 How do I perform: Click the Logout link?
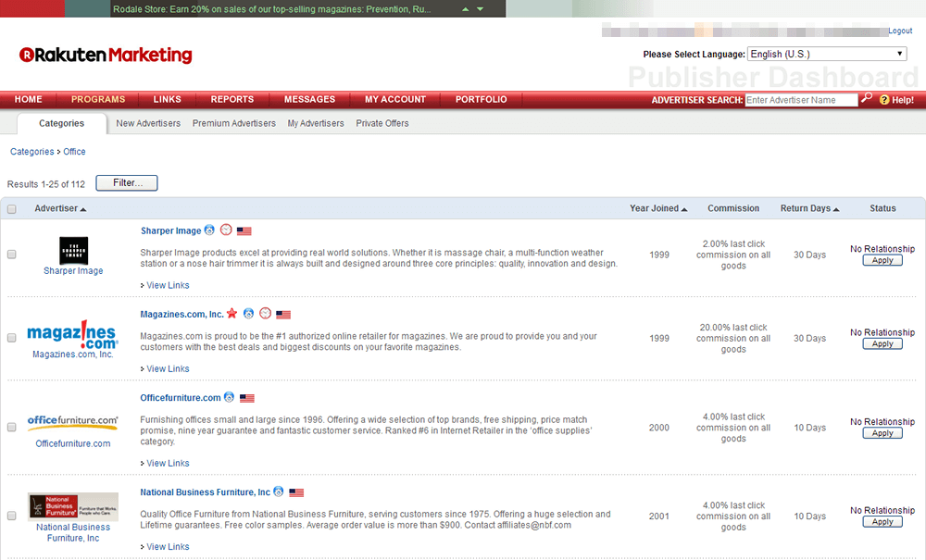(900, 31)
